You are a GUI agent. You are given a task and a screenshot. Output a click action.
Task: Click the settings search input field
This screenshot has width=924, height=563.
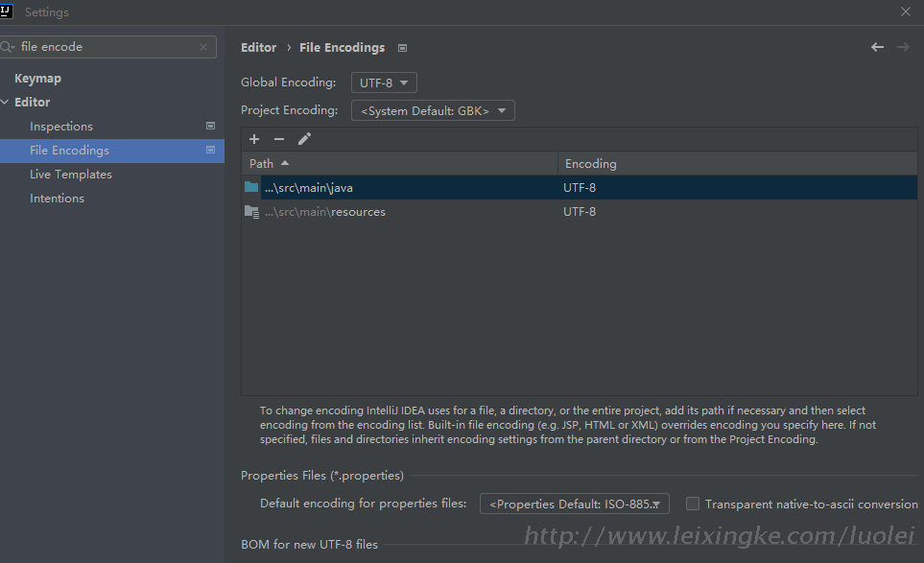(106, 47)
